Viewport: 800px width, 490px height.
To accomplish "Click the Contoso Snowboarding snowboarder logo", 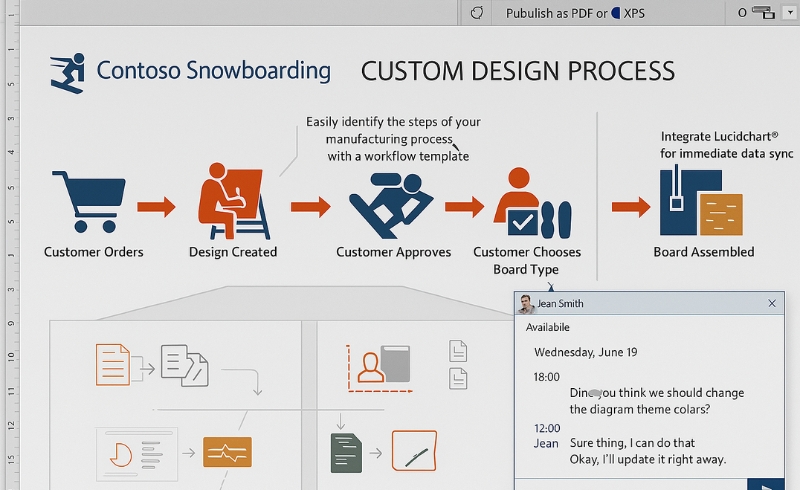I will (x=68, y=73).
